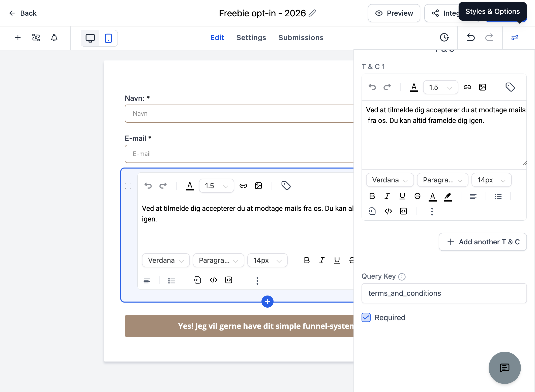Undo last change in top toolbar
Viewport: 535px width, 392px height.
(x=471, y=38)
